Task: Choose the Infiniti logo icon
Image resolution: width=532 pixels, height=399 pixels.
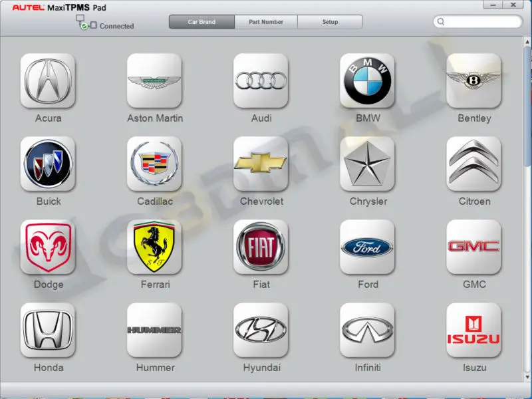Action: coord(367,330)
